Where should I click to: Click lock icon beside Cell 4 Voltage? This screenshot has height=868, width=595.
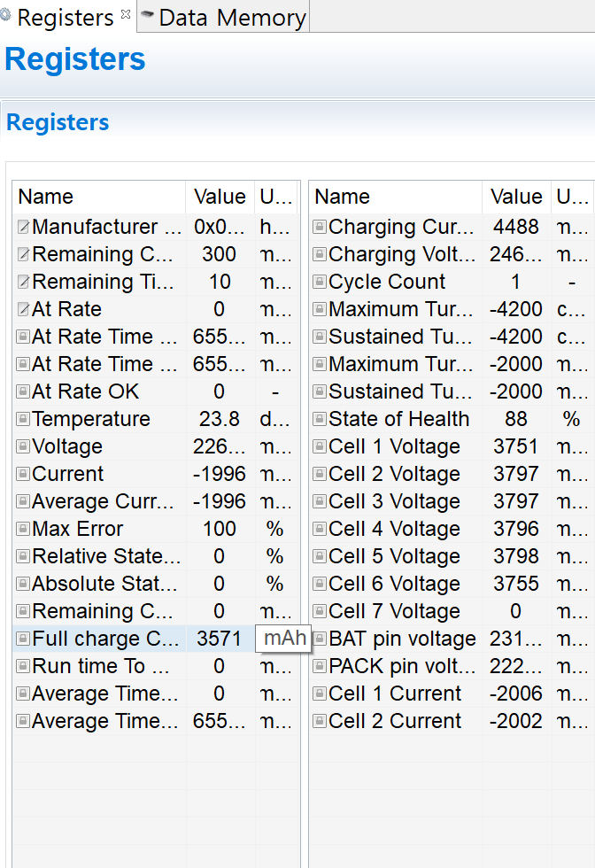(320, 530)
